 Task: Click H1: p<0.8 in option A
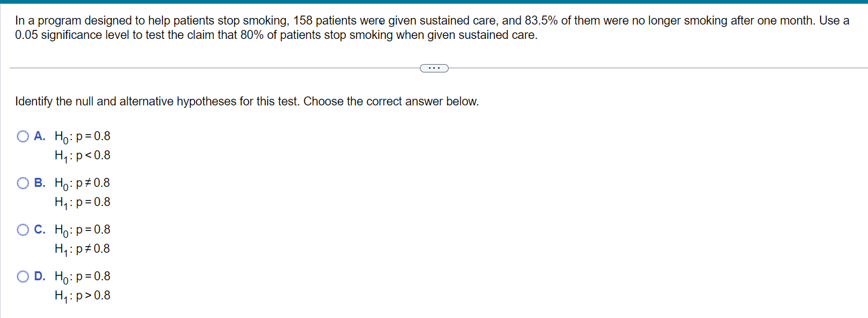coord(83,156)
